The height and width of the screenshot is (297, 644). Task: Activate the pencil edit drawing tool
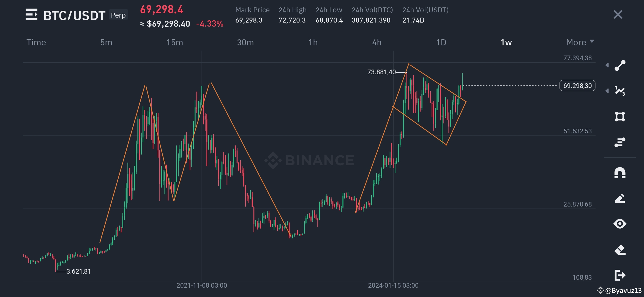click(x=620, y=199)
